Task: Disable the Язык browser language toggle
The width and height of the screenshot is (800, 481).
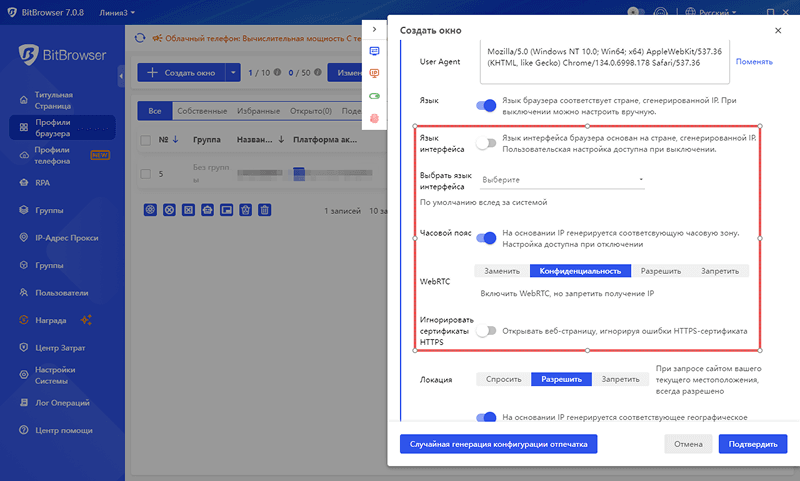Action: coord(486,105)
